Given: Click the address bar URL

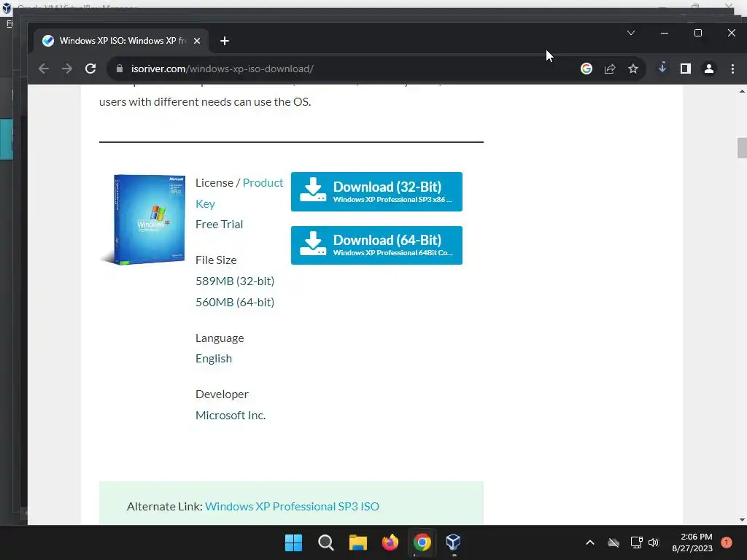Looking at the screenshot, I should tap(222, 69).
